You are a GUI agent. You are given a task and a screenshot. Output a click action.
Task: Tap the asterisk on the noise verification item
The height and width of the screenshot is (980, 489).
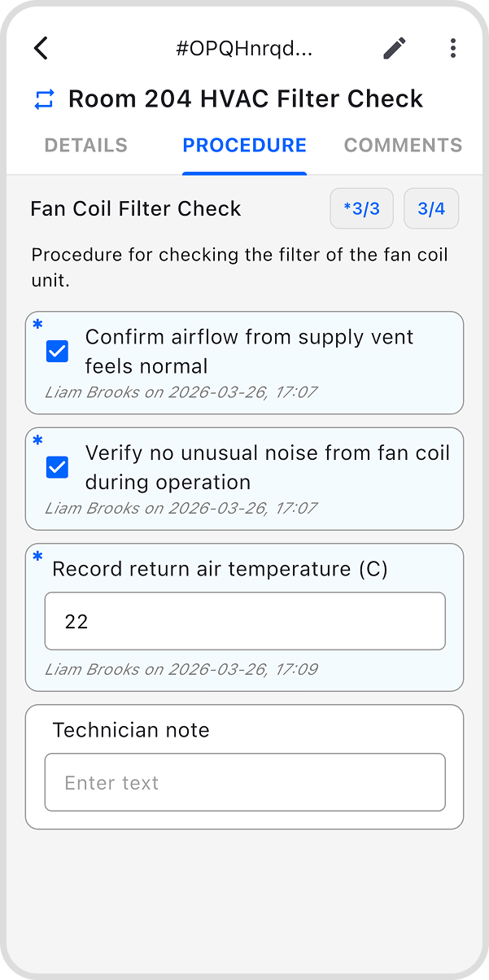(x=37, y=440)
